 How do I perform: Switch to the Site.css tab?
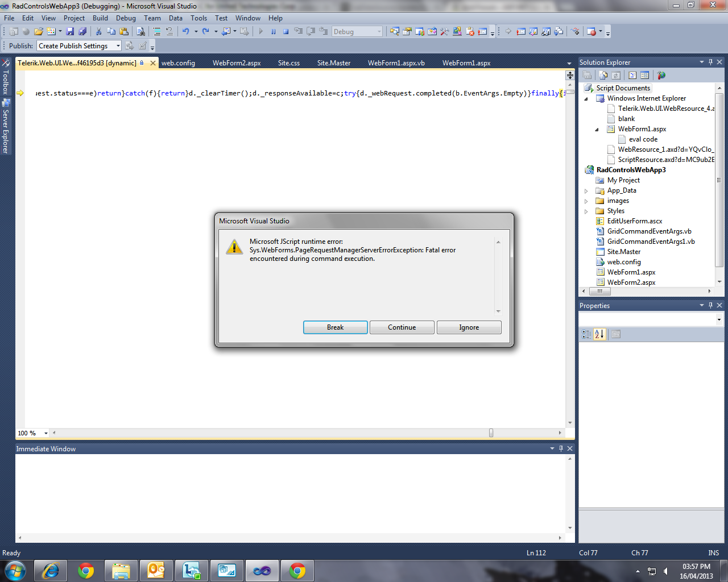(289, 63)
